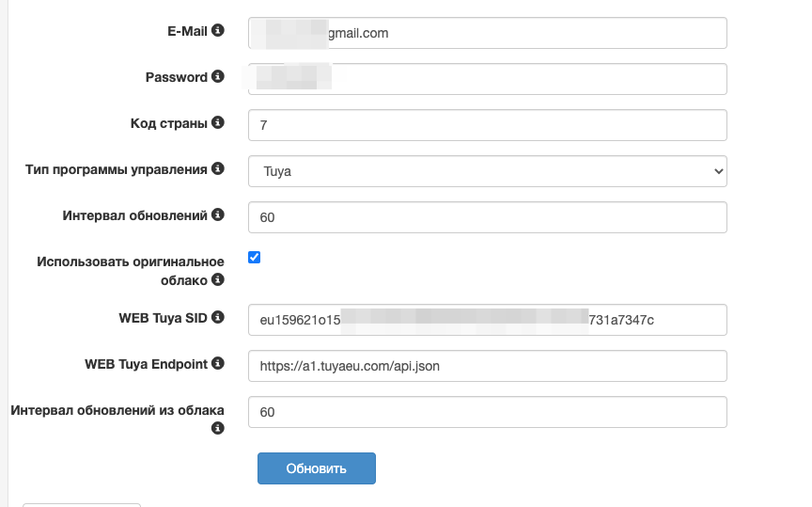Click the info icon beside Password label
The height and width of the screenshot is (507, 812).
(218, 76)
